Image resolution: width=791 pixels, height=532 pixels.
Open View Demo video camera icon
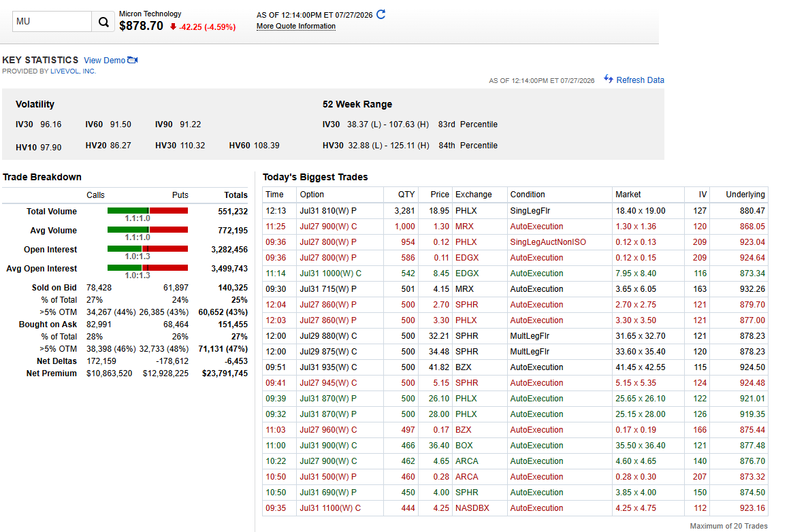133,60
